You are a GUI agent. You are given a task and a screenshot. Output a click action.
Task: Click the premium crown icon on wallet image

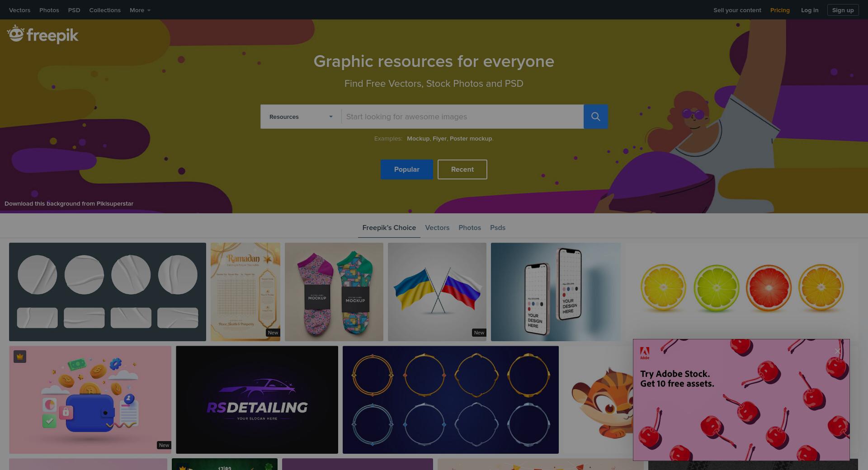19,357
